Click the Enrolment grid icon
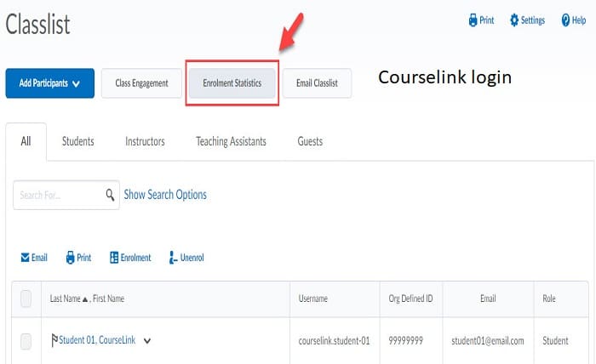Screen dimensions: 596x364 coord(114,258)
